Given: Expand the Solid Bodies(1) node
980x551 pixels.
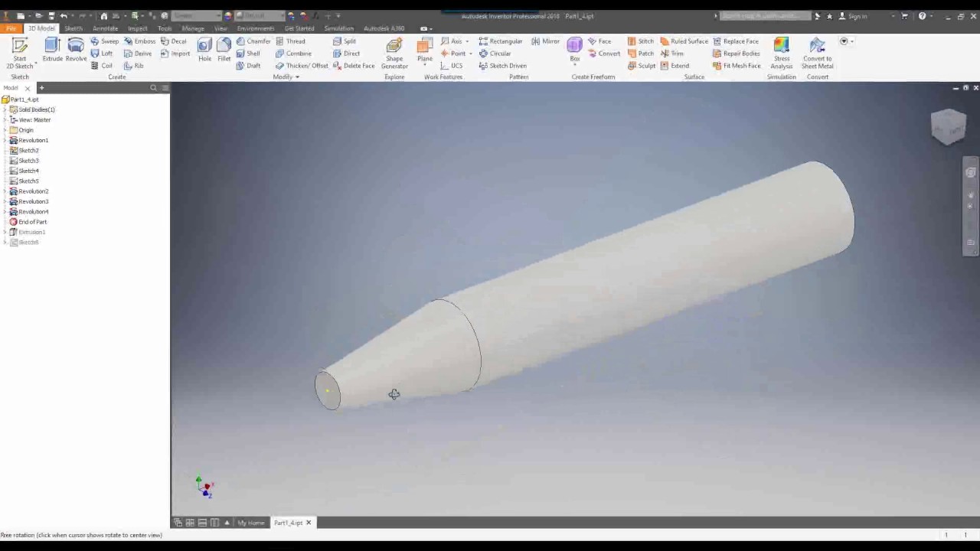Looking at the screenshot, I should point(5,109).
